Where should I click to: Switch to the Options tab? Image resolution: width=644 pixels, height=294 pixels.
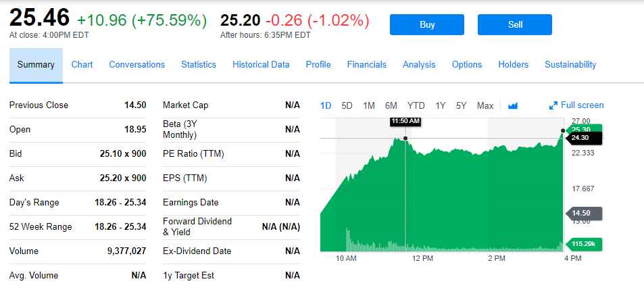click(467, 65)
